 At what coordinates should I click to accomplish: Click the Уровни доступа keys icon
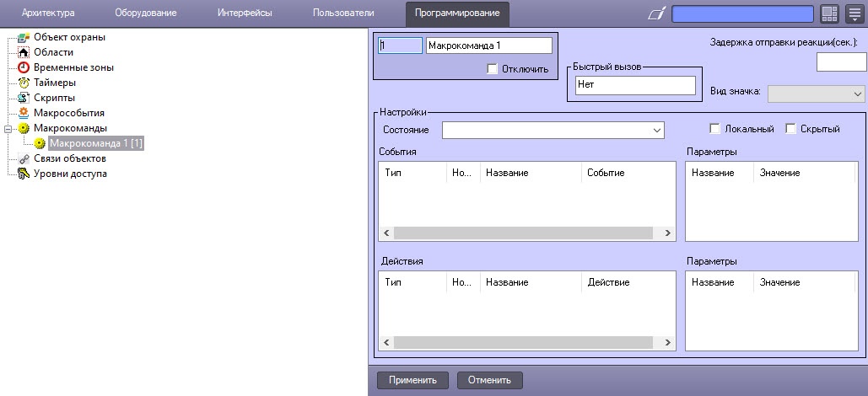point(24,174)
